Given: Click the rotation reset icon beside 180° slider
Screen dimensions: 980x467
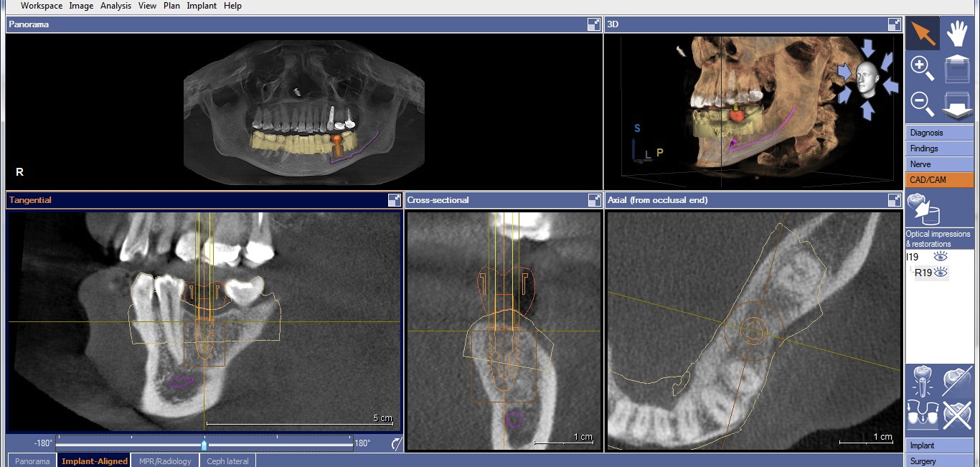Looking at the screenshot, I should [x=396, y=444].
